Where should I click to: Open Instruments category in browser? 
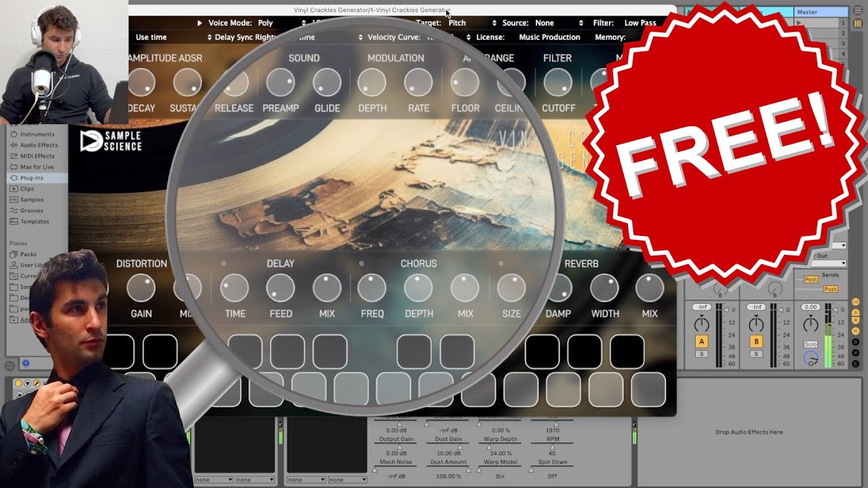(37, 134)
